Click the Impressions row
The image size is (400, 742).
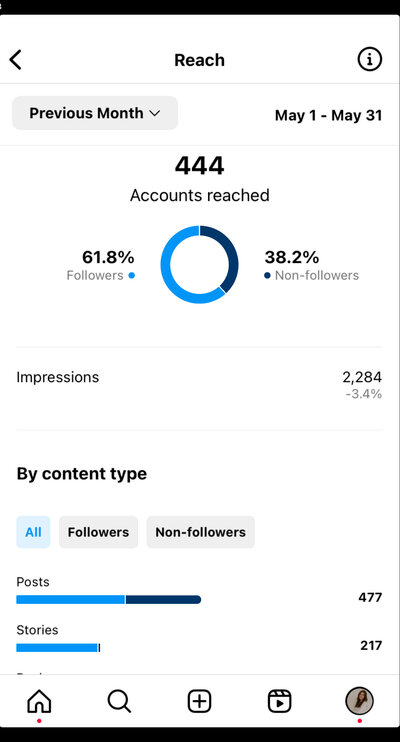click(x=199, y=385)
